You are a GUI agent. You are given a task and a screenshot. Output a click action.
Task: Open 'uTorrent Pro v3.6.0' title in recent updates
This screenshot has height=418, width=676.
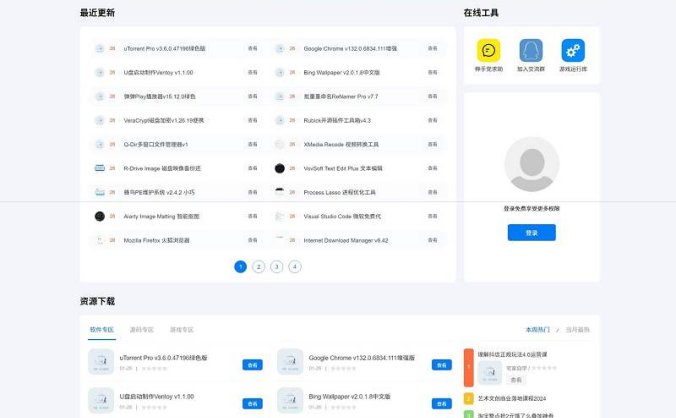coord(164,49)
